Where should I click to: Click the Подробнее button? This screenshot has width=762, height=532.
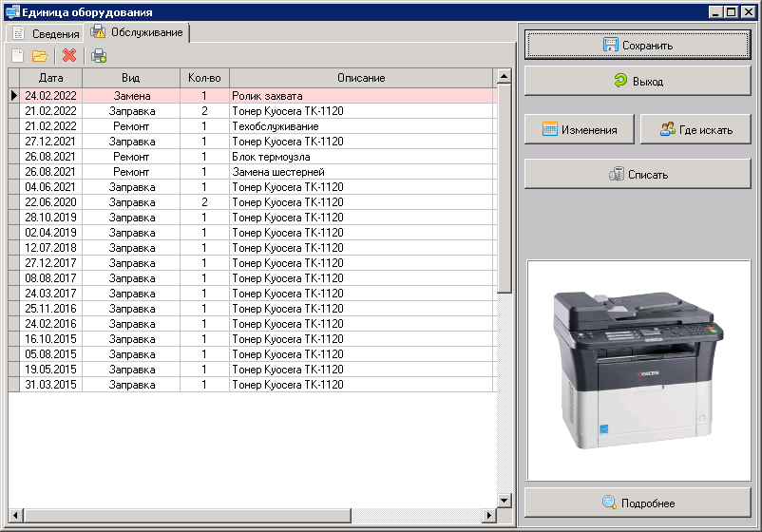pos(638,503)
